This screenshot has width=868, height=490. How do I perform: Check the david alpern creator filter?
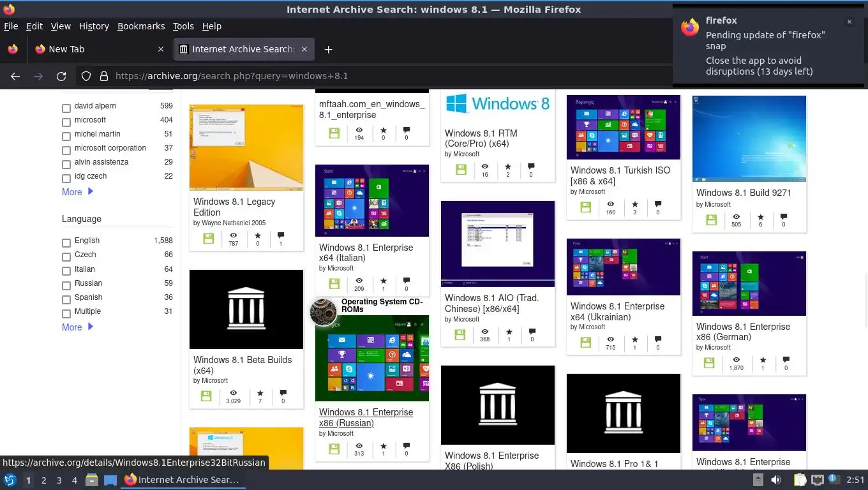click(66, 108)
